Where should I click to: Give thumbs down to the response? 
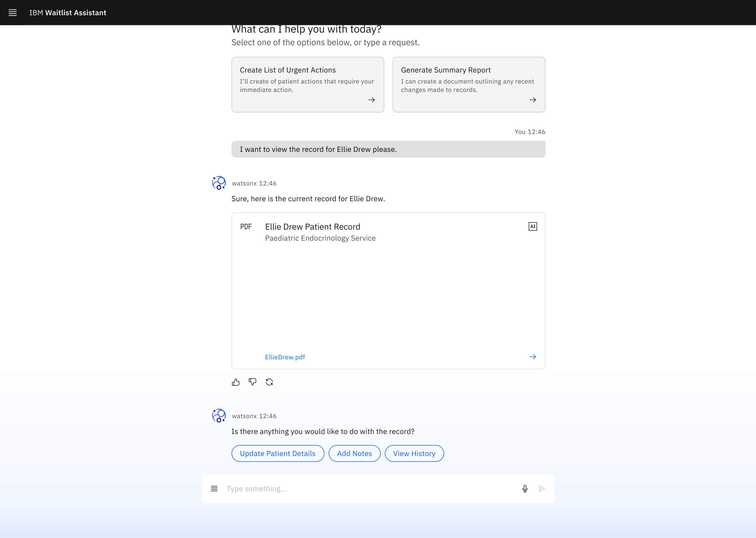[253, 382]
